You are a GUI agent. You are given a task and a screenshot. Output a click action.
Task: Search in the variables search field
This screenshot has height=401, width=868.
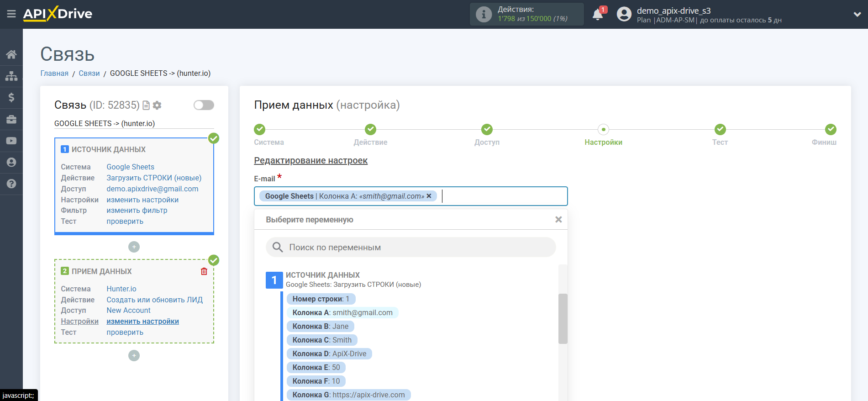point(411,247)
